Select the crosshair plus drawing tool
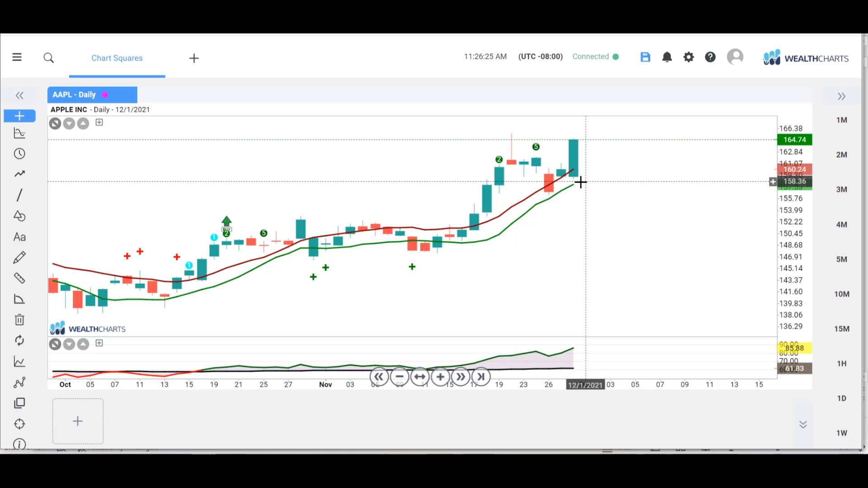 (x=19, y=116)
